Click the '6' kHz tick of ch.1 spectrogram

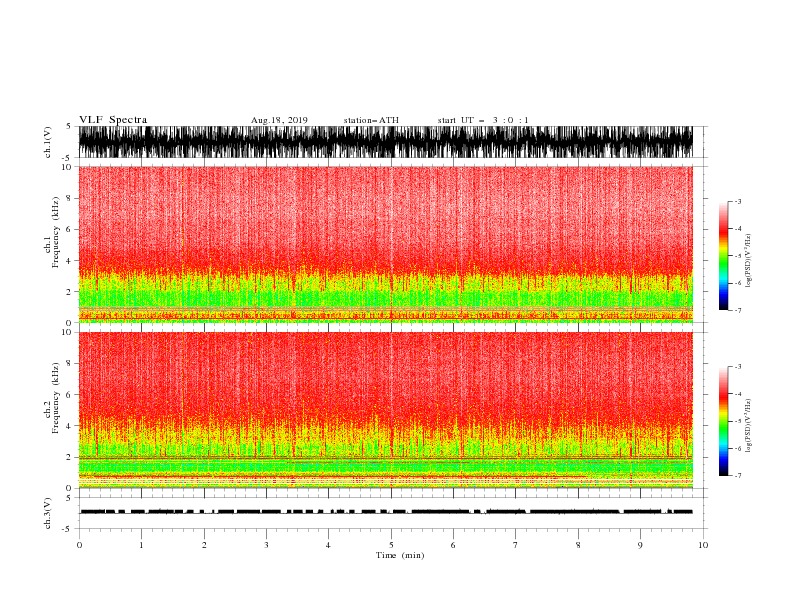click(69, 229)
